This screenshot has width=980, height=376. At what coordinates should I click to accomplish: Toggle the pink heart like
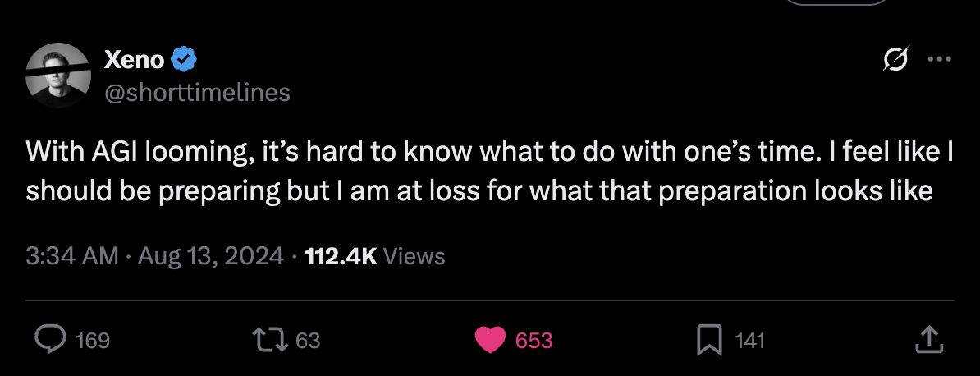click(490, 340)
